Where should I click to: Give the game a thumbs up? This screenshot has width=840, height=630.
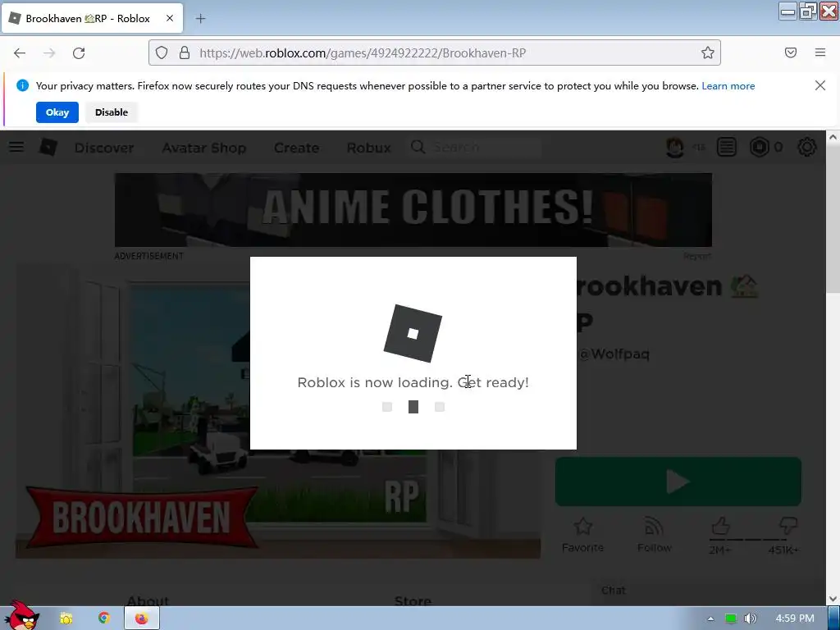coord(720,526)
